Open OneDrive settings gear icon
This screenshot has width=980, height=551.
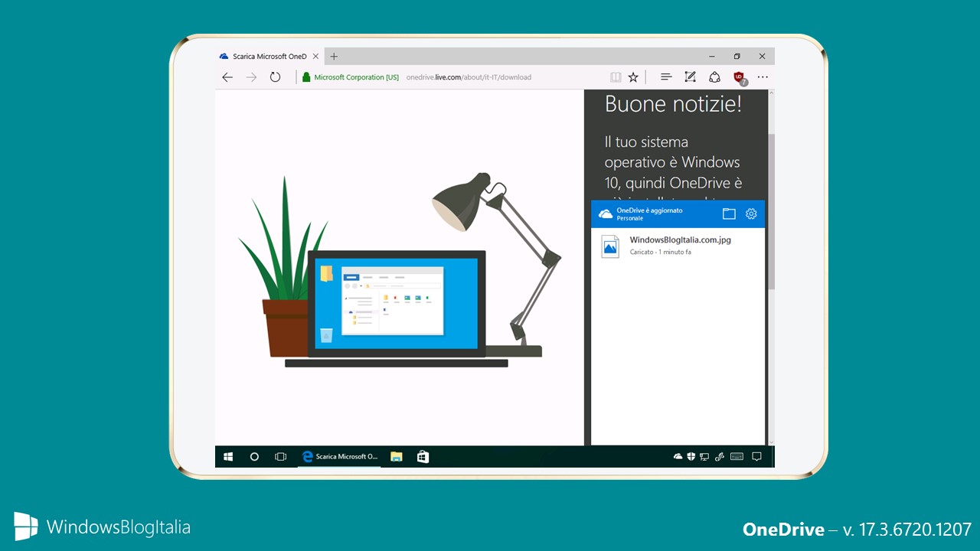(x=751, y=214)
